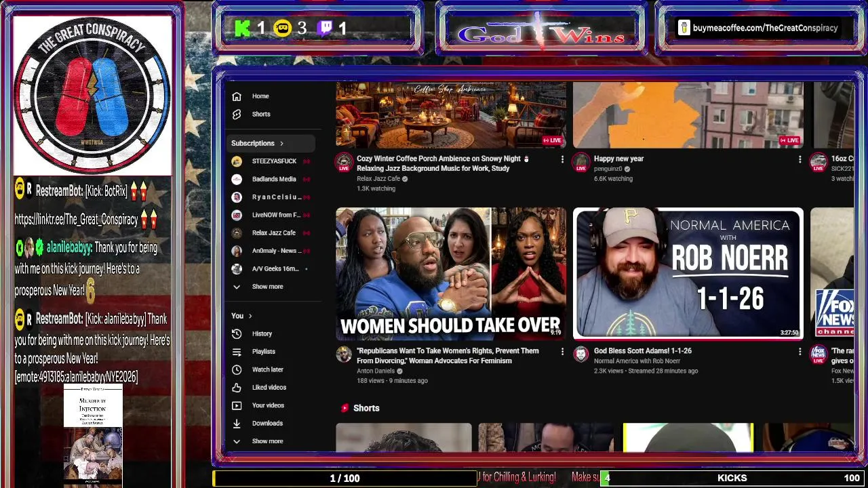Open options menu for God Bless Scott Adams video
The height and width of the screenshot is (488, 868).
coord(800,352)
